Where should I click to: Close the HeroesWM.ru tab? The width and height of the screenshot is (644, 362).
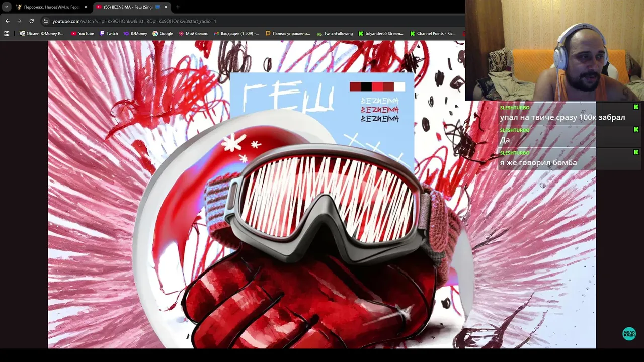[x=86, y=7]
